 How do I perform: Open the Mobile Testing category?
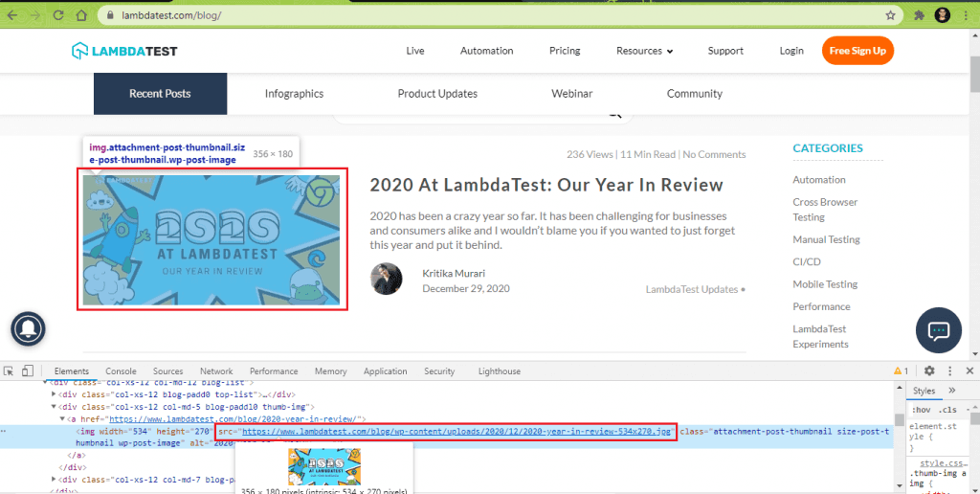coord(825,284)
